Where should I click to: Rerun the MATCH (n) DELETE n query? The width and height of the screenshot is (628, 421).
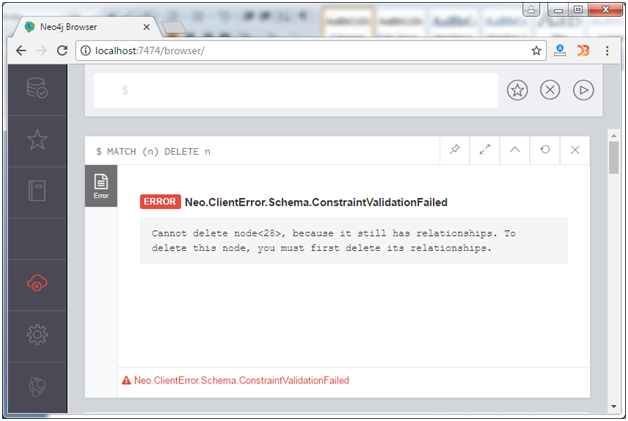point(545,150)
